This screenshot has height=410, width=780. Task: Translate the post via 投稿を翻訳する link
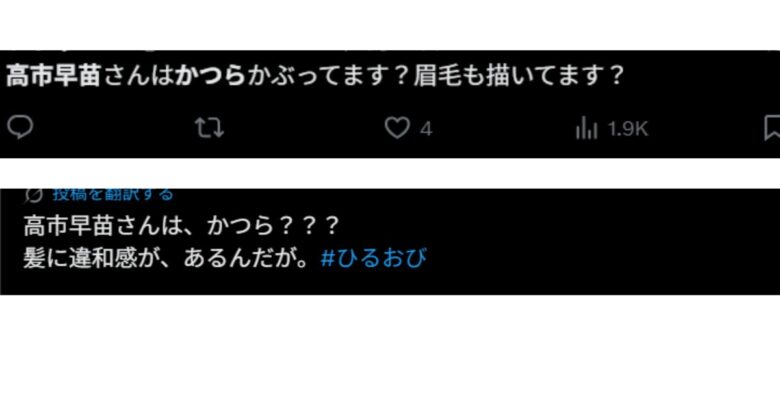113,194
